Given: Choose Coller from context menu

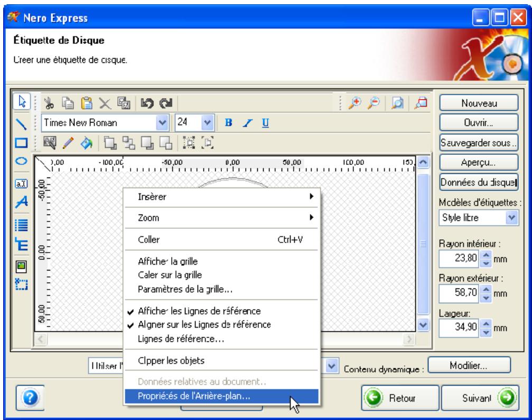Looking at the screenshot, I should click(221, 239).
